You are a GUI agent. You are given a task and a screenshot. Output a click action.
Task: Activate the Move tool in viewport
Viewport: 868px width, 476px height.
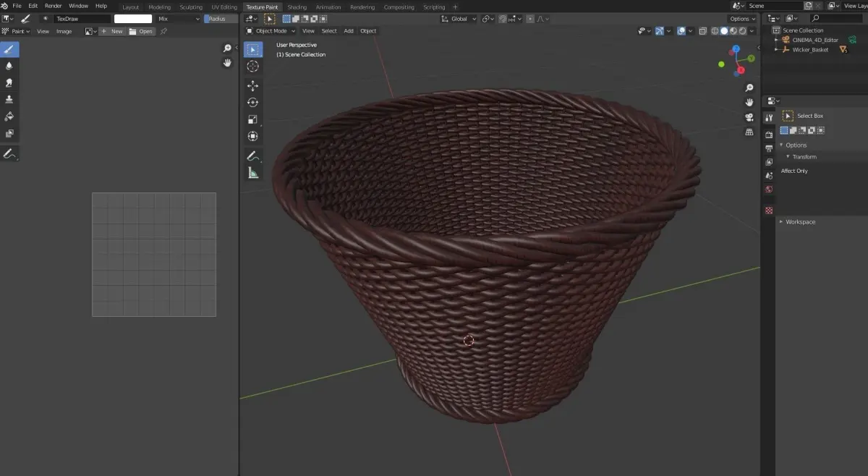(x=252, y=86)
